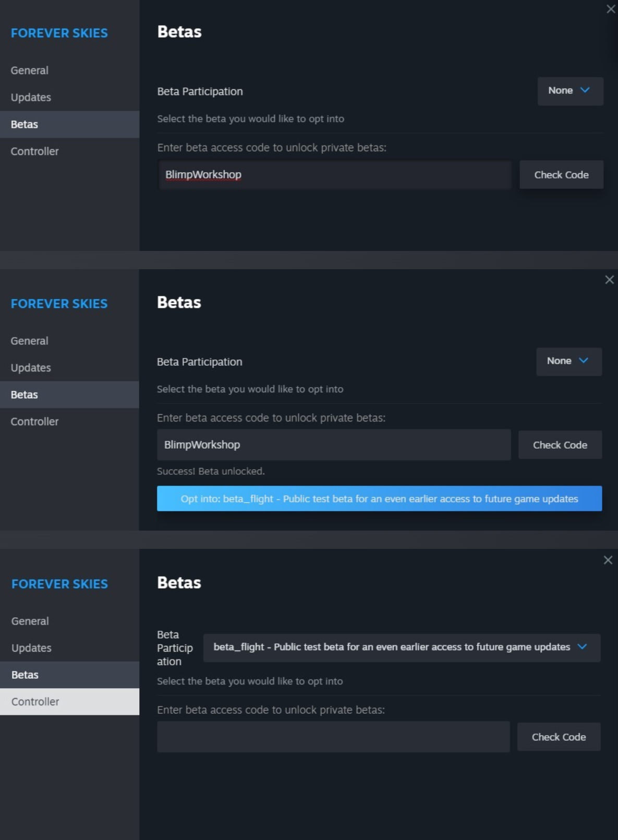Image resolution: width=618 pixels, height=840 pixels.
Task: Click the FOREVER SKIES title in top dialog
Action: 59,33
